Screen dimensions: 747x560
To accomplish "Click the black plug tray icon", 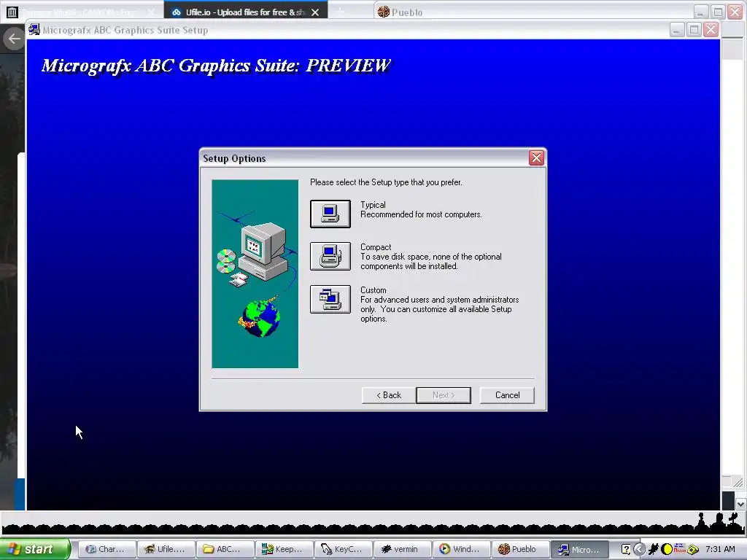I will tap(654, 550).
